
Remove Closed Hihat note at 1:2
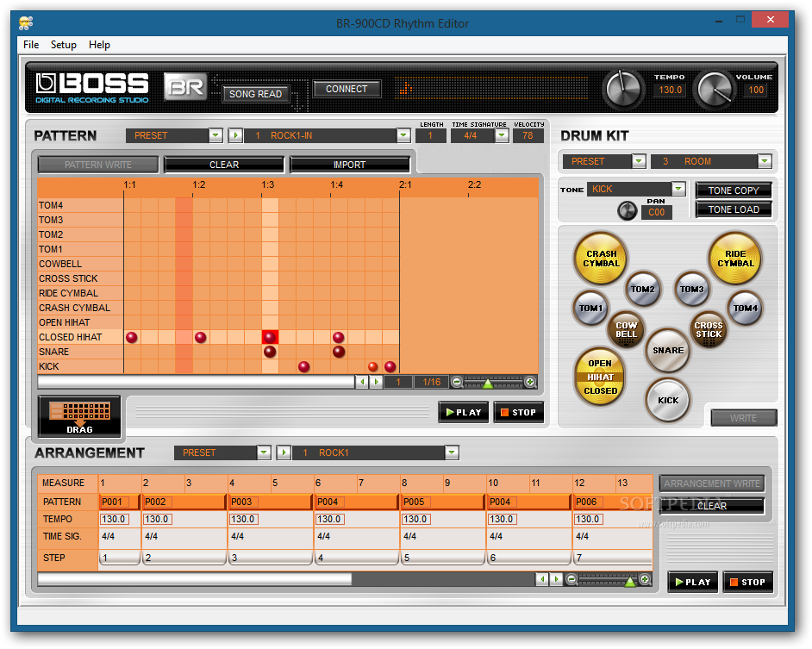[200, 337]
